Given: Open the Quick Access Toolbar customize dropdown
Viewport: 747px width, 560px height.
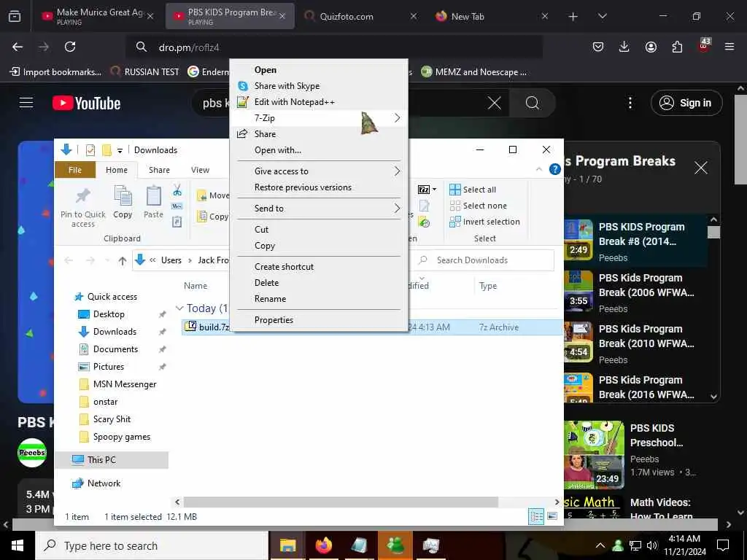Looking at the screenshot, I should click(120, 150).
